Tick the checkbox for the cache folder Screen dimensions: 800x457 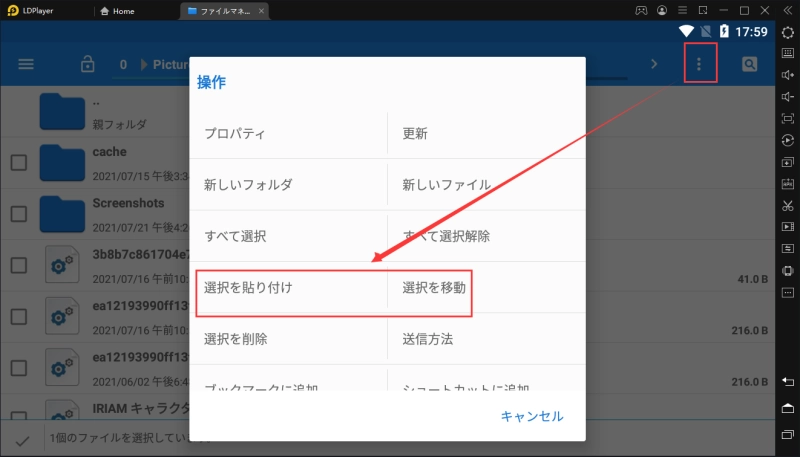pyautogui.click(x=19, y=163)
